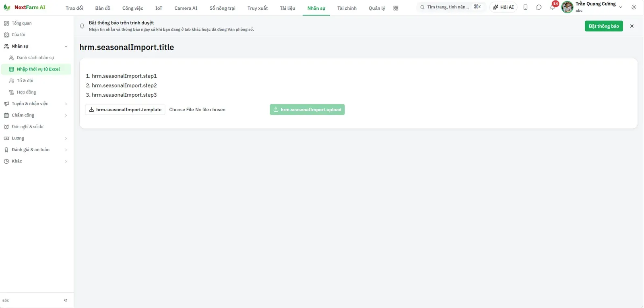
Task: Open the Camera AI section
Action: [186, 8]
